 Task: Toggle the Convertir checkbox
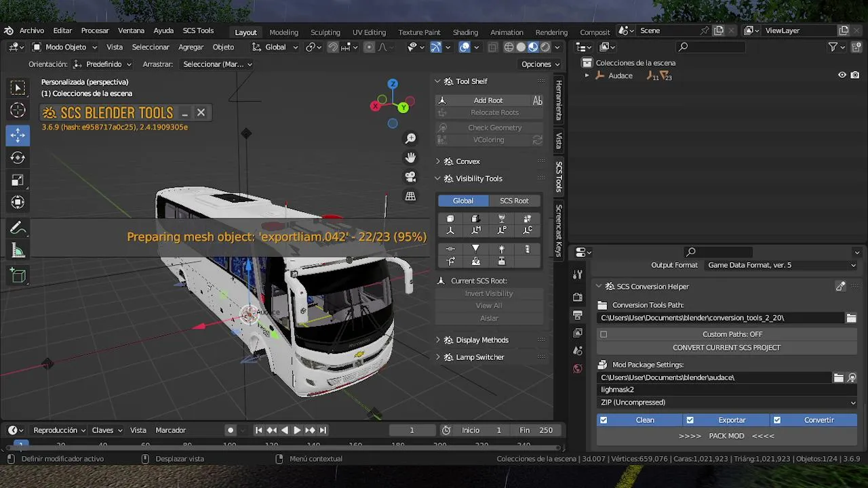pyautogui.click(x=777, y=420)
